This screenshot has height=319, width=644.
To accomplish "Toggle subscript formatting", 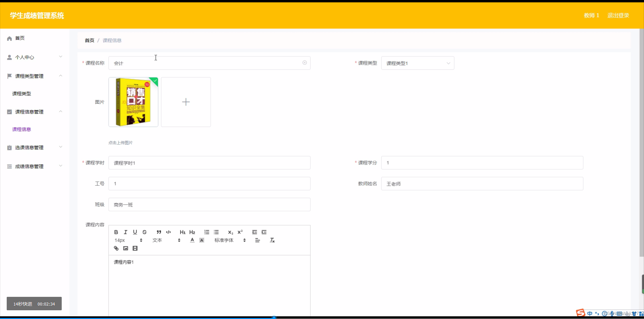I will pyautogui.click(x=230, y=232).
